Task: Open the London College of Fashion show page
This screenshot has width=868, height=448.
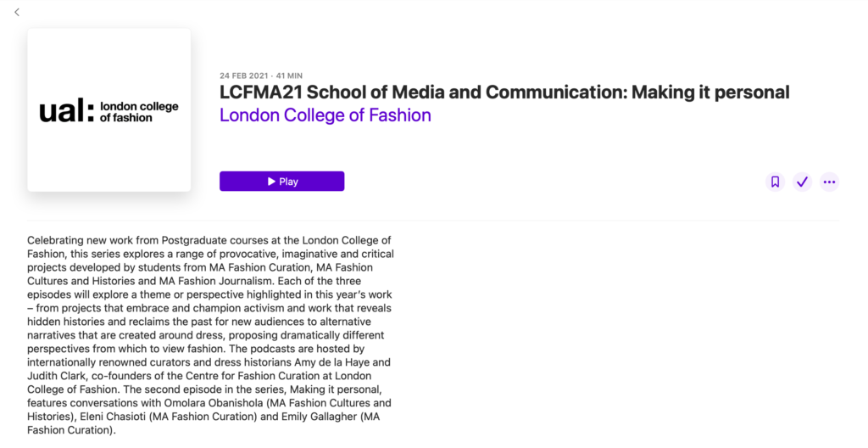Action: pyautogui.click(x=325, y=115)
